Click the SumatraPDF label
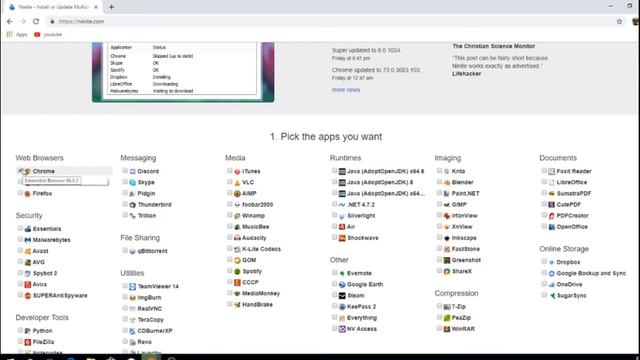 pos(573,193)
